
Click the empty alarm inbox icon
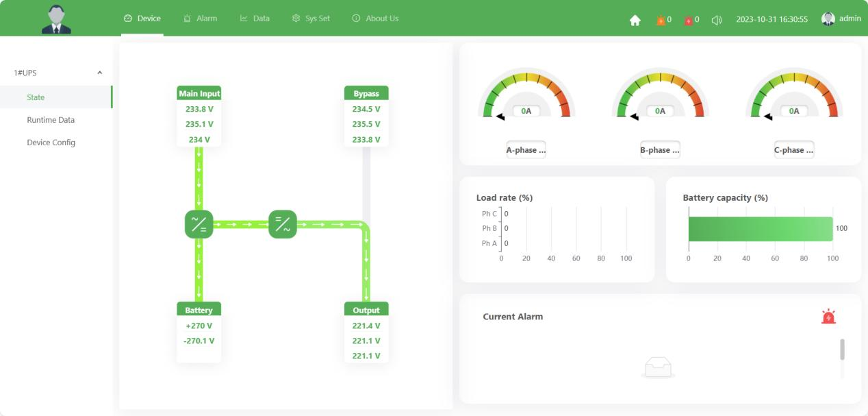658,368
